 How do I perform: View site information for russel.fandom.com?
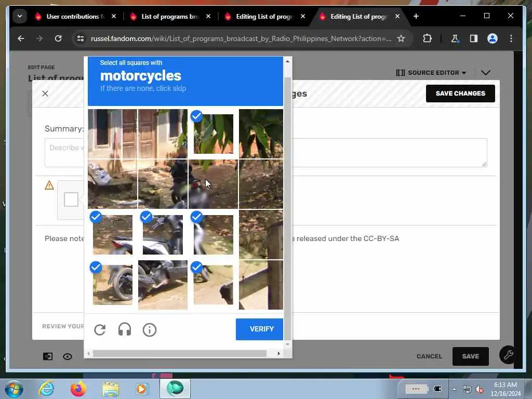click(81, 38)
